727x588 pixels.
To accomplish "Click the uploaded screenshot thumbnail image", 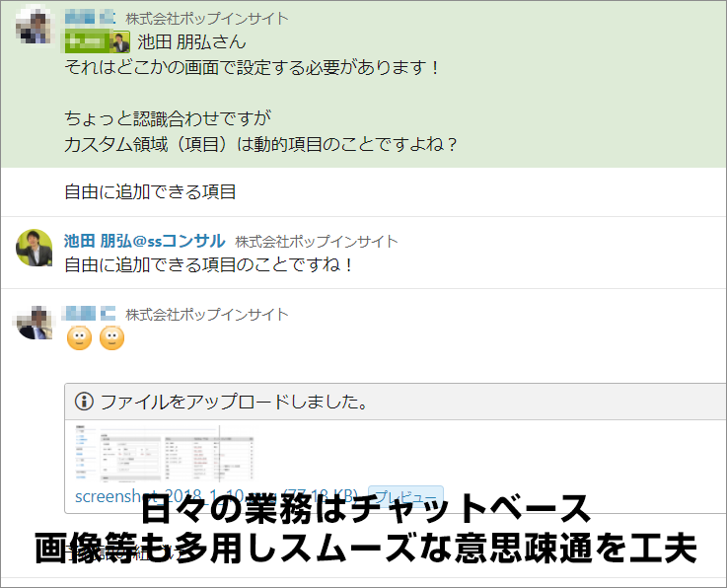I will pyautogui.click(x=165, y=453).
